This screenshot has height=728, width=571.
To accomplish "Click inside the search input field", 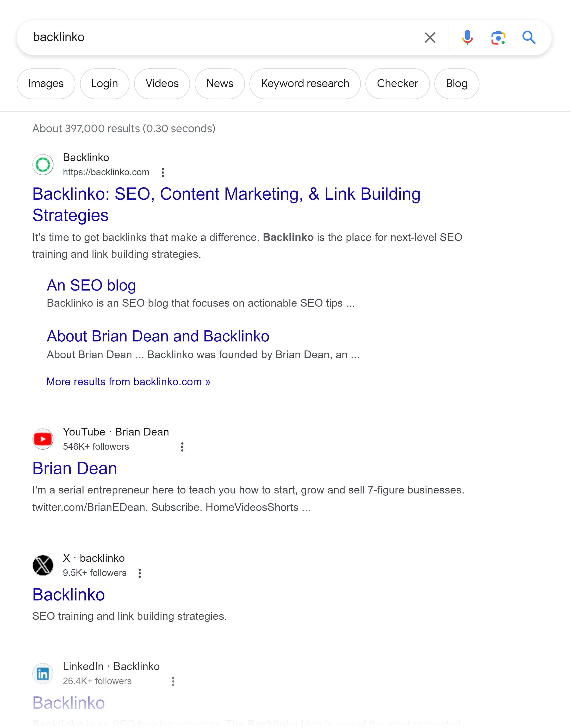I will click(x=201, y=37).
